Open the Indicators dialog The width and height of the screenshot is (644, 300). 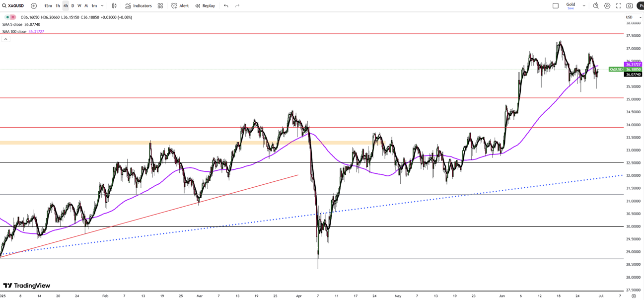point(139,6)
